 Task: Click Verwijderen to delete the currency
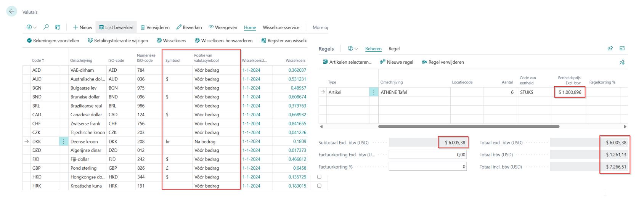tap(155, 27)
